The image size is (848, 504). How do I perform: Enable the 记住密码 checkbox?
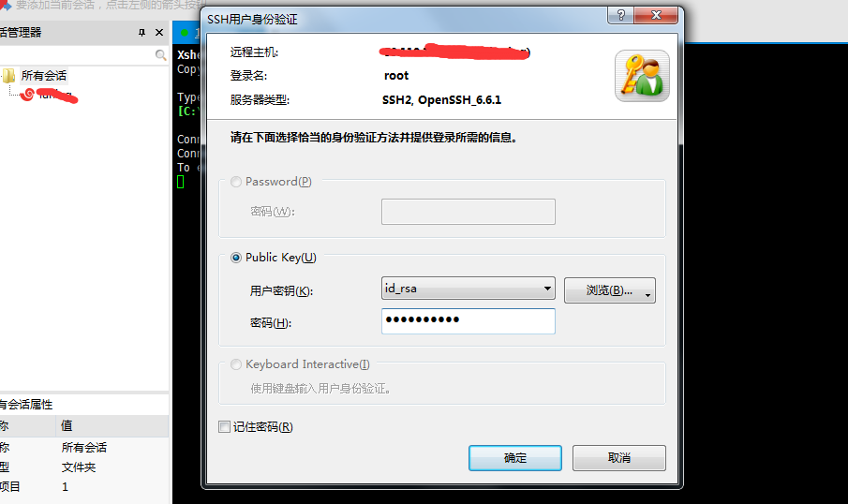point(225,426)
